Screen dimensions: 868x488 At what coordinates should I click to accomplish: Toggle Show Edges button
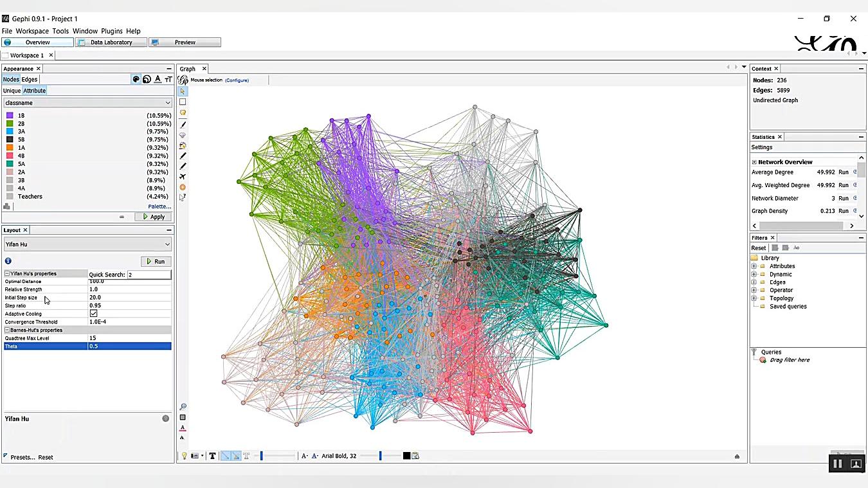[x=226, y=456]
